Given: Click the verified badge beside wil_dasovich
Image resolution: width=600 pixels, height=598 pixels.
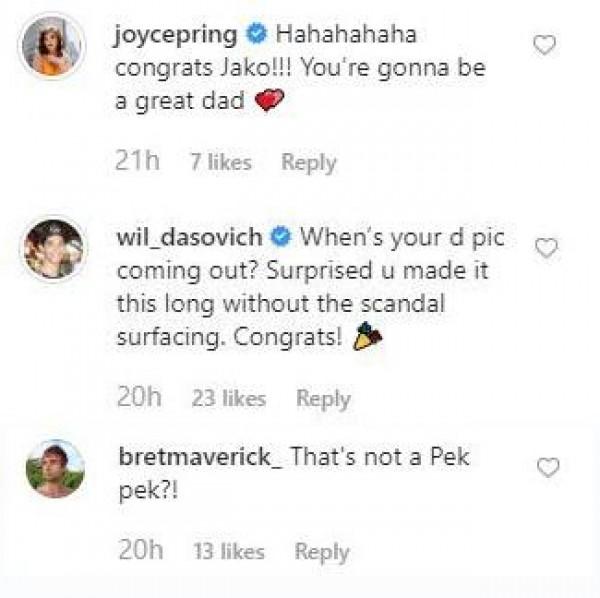Looking at the screenshot, I should (282, 239).
